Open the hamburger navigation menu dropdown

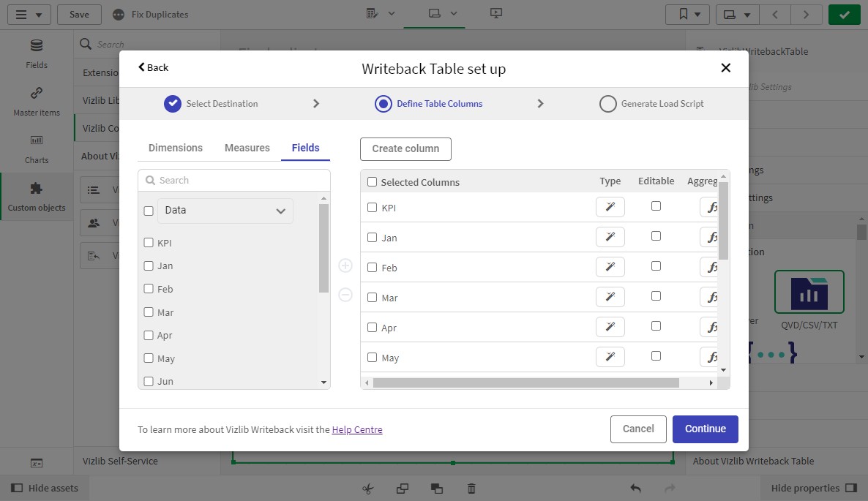click(29, 15)
